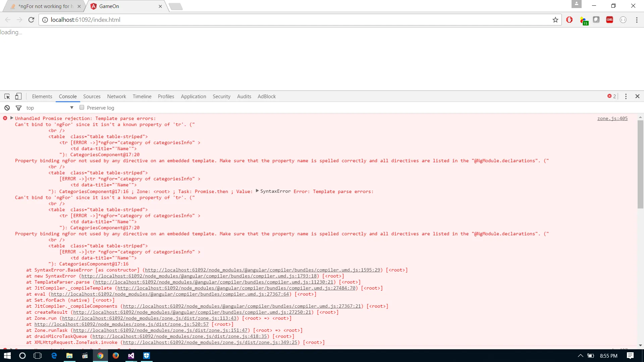Click the bookmark star icon
Image resolution: width=644 pixels, height=362 pixels.
click(x=555, y=20)
